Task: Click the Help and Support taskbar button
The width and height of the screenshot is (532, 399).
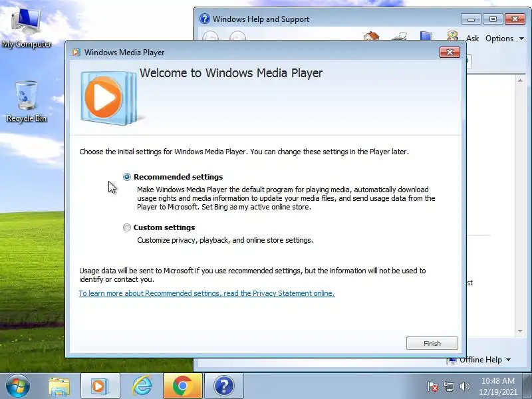Action: click(x=224, y=386)
